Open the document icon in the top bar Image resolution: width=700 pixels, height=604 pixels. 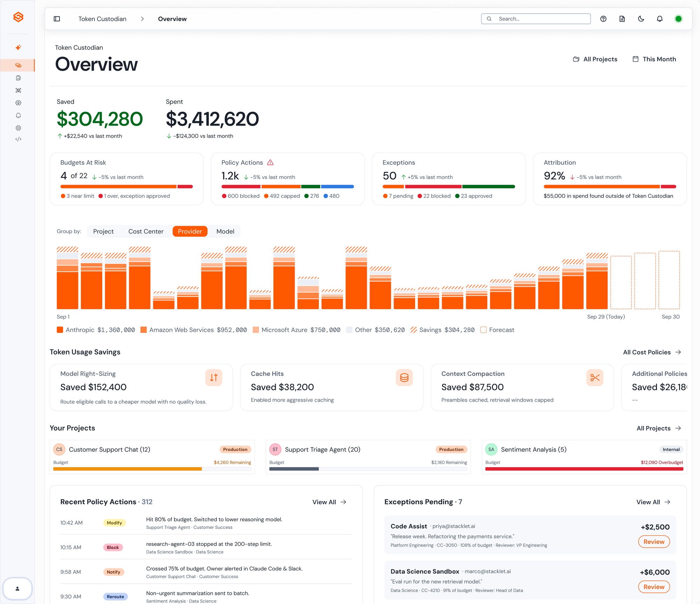(622, 19)
